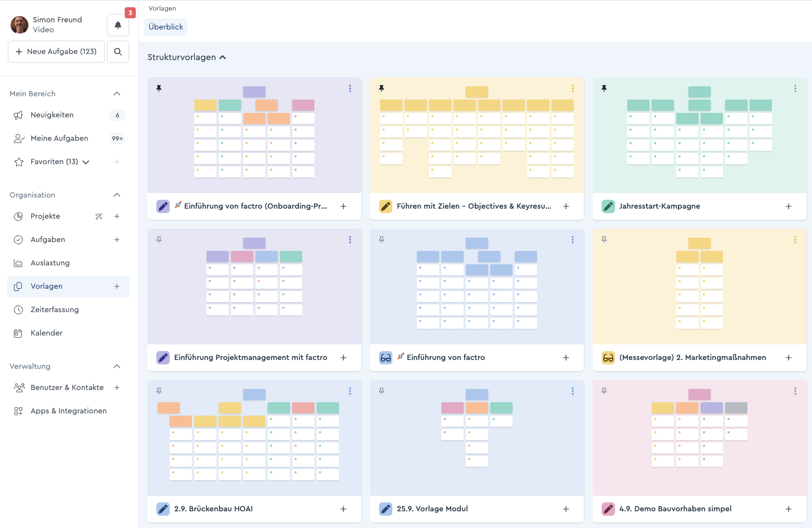Viewport: 812px width, 528px height.
Task: Open Zeiterfassung in the sidebar
Action: pyautogui.click(x=68, y=310)
